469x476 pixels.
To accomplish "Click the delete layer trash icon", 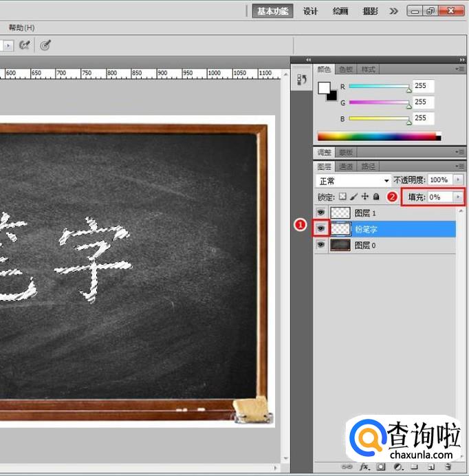I will 447,466.
